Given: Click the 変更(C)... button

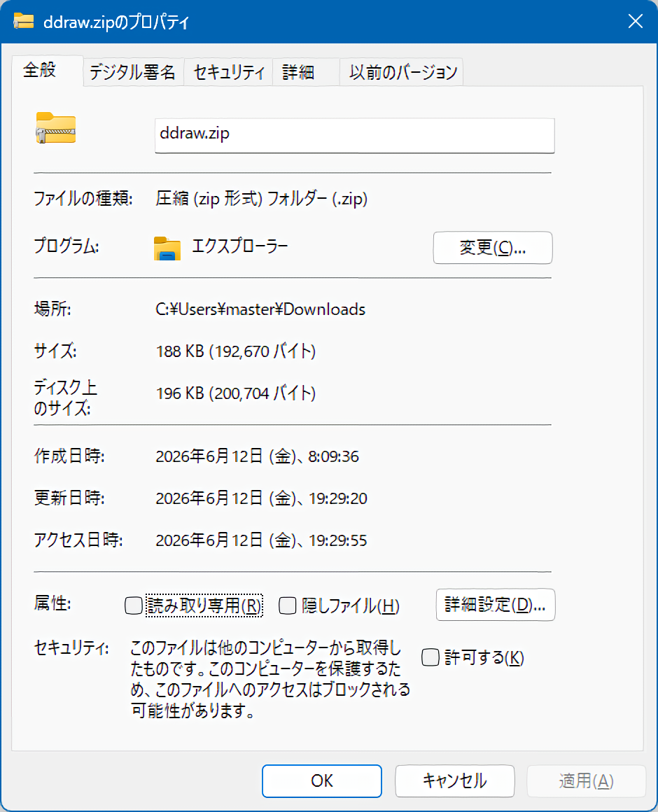Looking at the screenshot, I should tap(492, 248).
